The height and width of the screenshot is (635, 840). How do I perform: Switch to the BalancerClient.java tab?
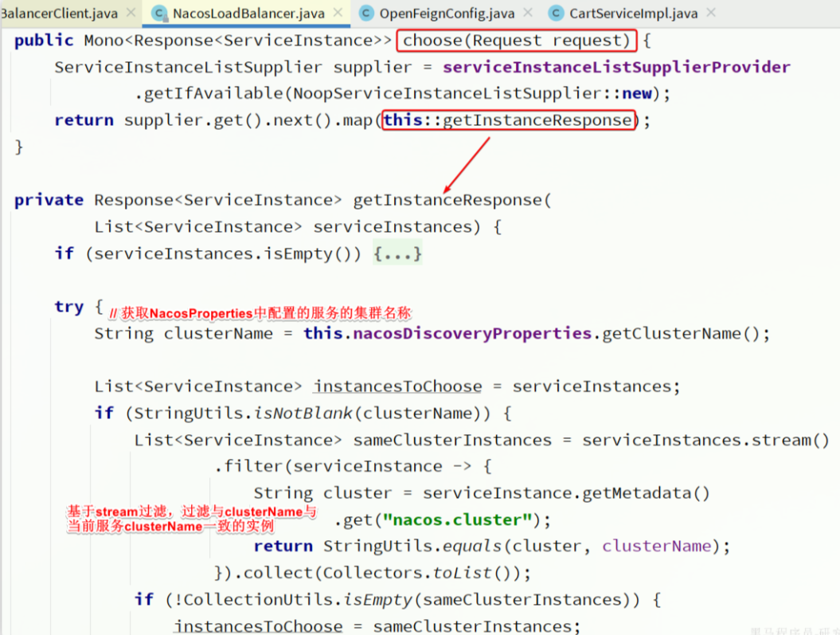click(60, 14)
